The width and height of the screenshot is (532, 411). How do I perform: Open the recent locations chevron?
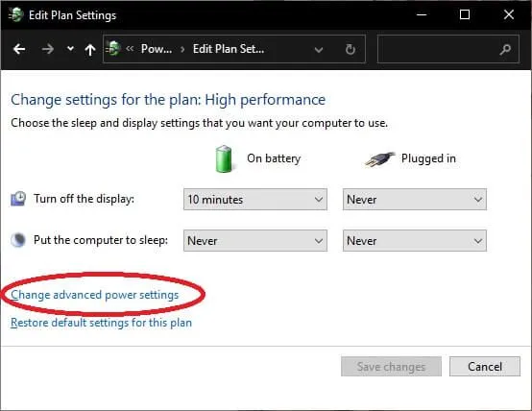click(70, 49)
